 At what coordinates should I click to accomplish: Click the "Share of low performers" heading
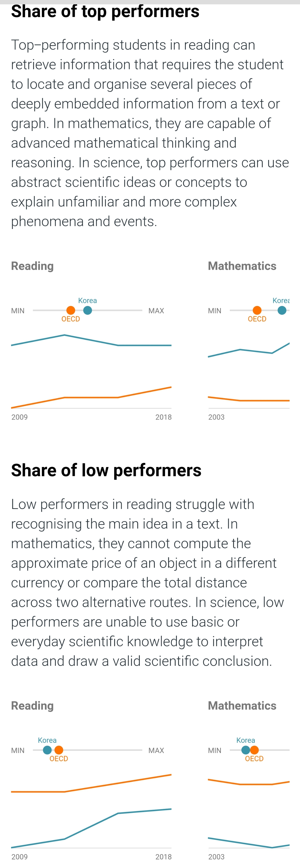pos(106,471)
